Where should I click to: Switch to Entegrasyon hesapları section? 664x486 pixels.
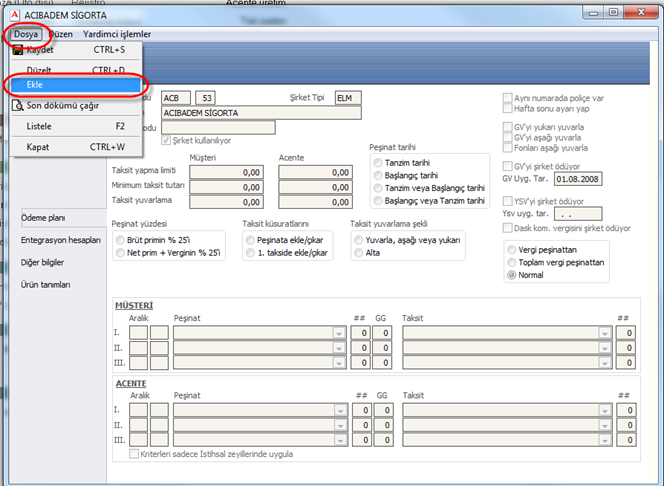click(61, 240)
